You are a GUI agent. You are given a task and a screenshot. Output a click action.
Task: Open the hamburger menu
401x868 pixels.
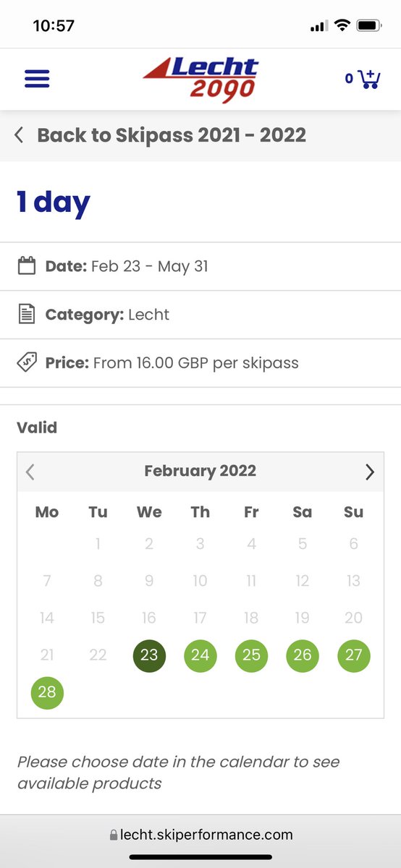(x=37, y=79)
